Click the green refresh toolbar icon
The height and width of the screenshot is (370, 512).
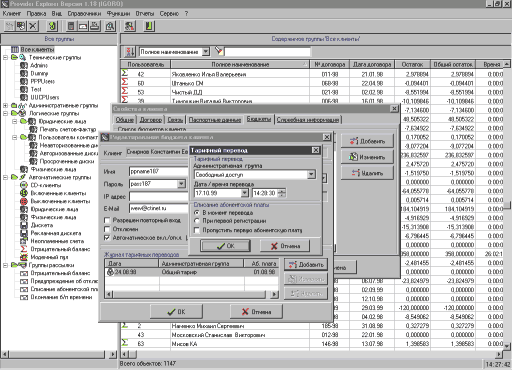pyautogui.click(x=52, y=26)
